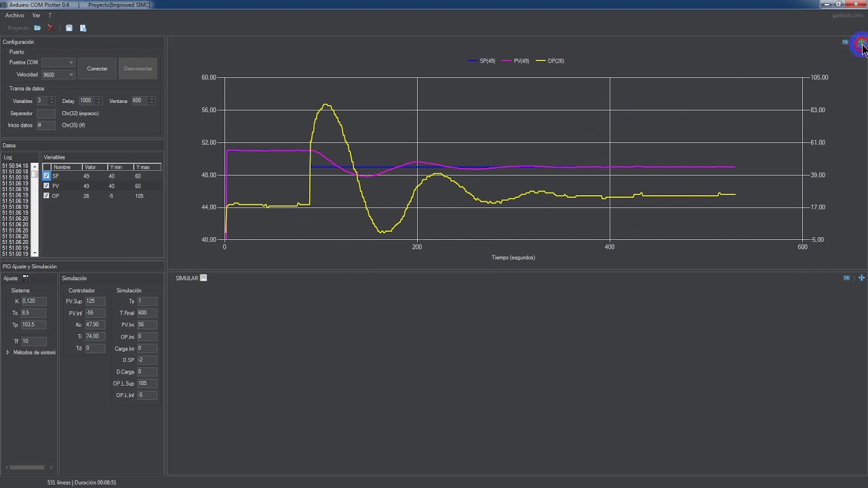Click the K system gain field
The width and height of the screenshot is (868, 488).
click(33, 301)
